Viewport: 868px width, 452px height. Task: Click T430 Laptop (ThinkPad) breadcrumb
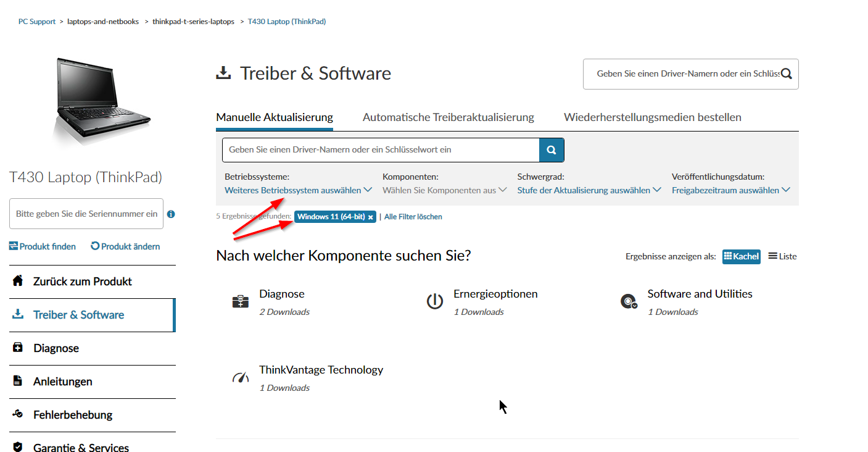[x=287, y=22]
